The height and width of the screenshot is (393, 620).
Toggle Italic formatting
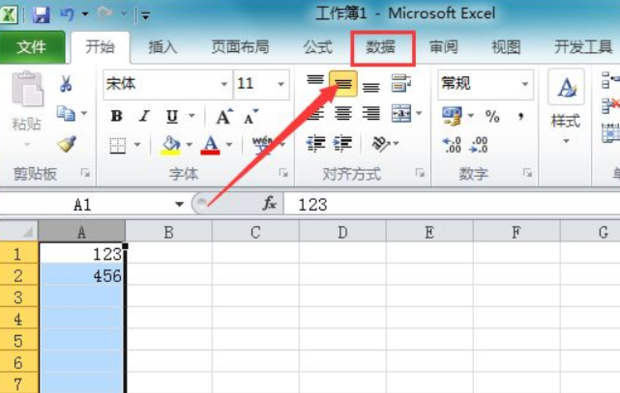point(144,116)
